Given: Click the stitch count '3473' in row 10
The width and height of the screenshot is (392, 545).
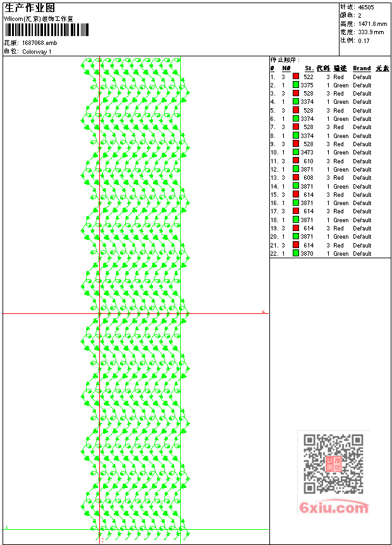Looking at the screenshot, I should coord(307,153).
